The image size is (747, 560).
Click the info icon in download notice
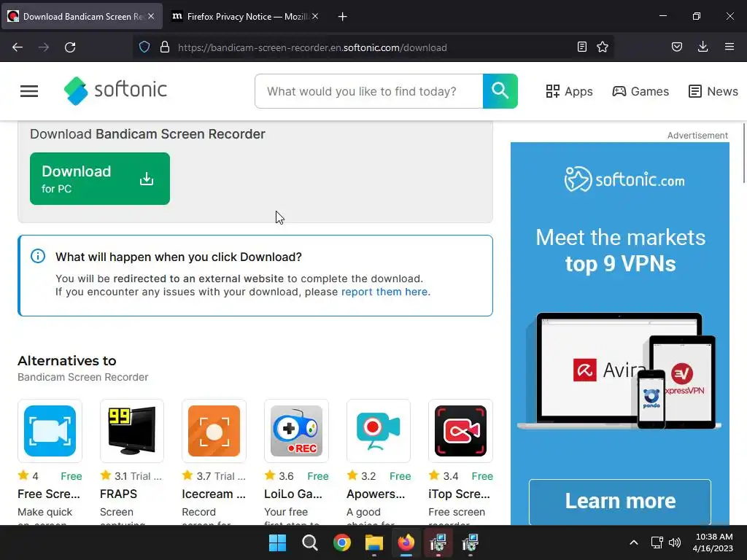click(x=38, y=256)
